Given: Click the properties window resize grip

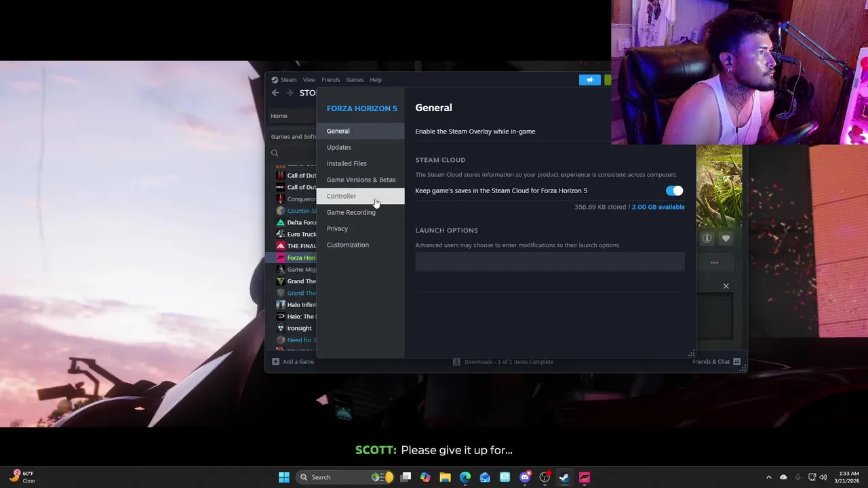Looking at the screenshot, I should tap(691, 353).
